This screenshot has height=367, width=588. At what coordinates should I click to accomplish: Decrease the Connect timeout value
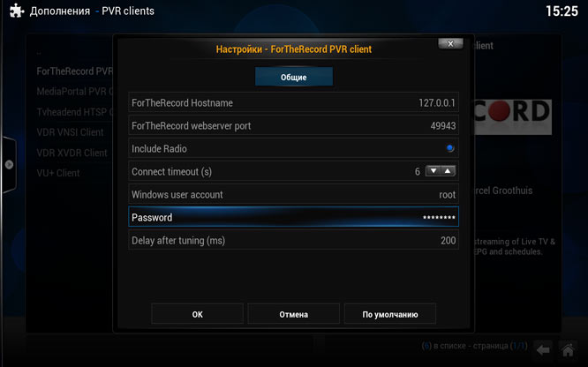pos(433,171)
